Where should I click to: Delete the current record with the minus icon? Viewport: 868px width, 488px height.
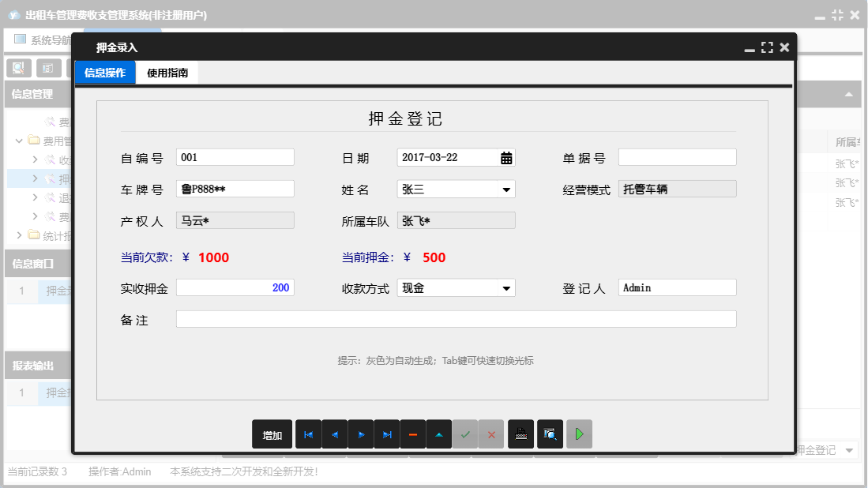pyautogui.click(x=413, y=434)
